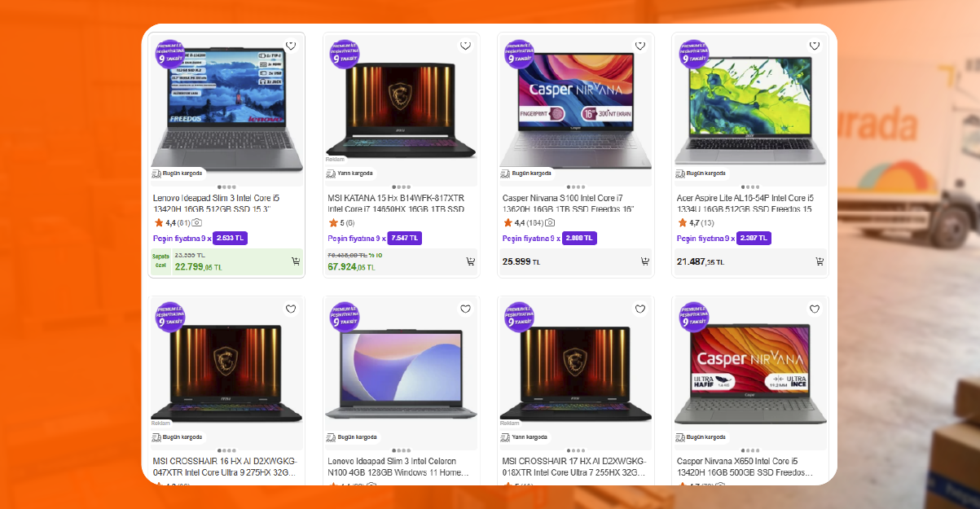Screen dimensions: 980x509
Task: Favorite the MSI CROSSHAIR 17 HX laptop
Action: point(639,309)
